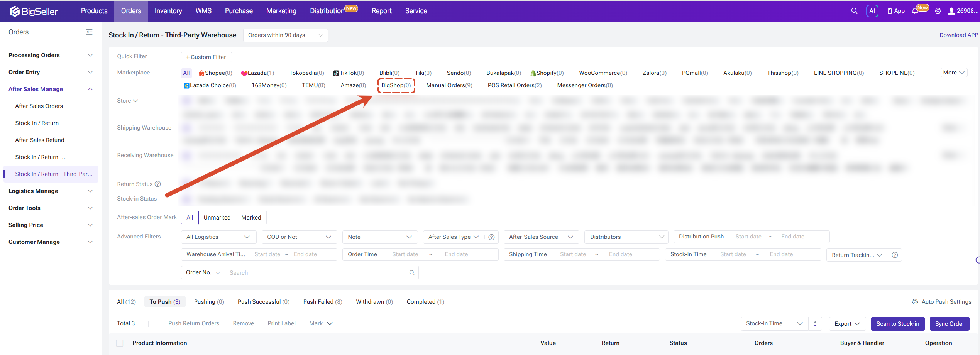The height and width of the screenshot is (355, 980).
Task: Click the search icon in Order No. field
Action: [x=412, y=273]
